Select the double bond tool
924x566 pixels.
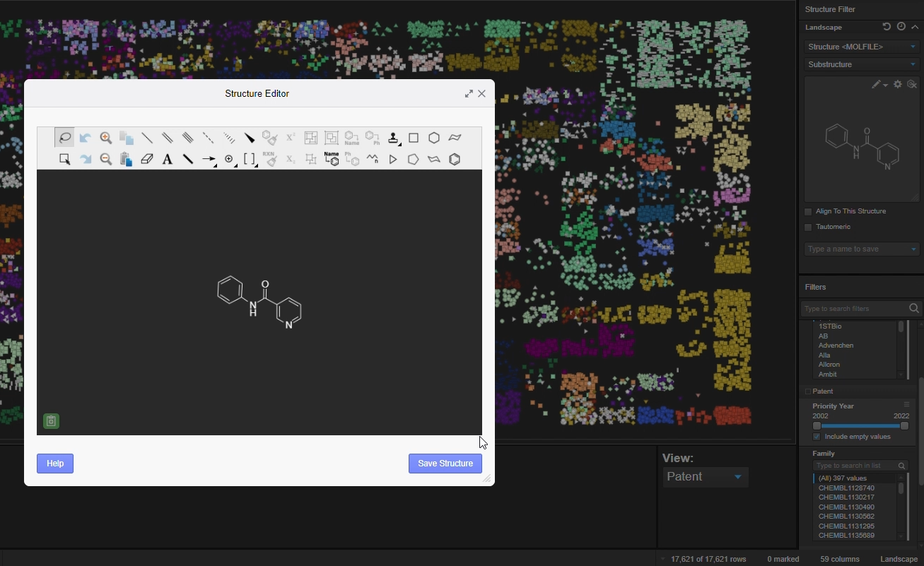pyautogui.click(x=168, y=138)
